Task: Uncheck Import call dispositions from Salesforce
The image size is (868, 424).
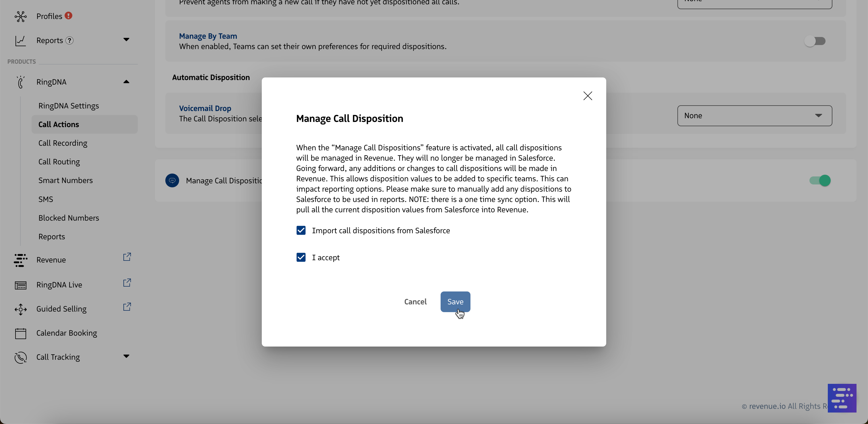Action: [x=301, y=230]
